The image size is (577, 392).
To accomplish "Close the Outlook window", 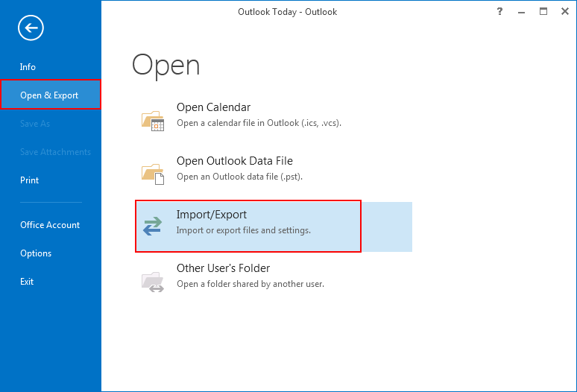I will coord(565,11).
